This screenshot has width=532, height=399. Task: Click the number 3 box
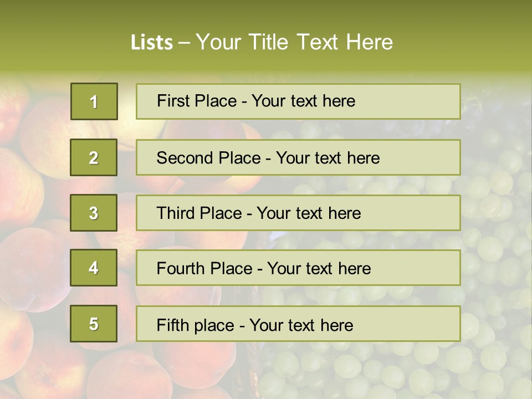point(94,213)
